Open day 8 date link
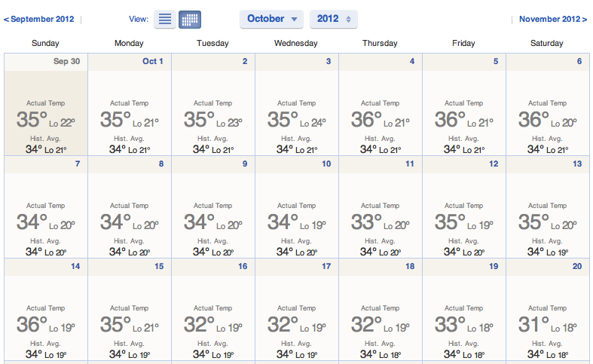Image resolution: width=593 pixels, height=364 pixels. pyautogui.click(x=161, y=164)
